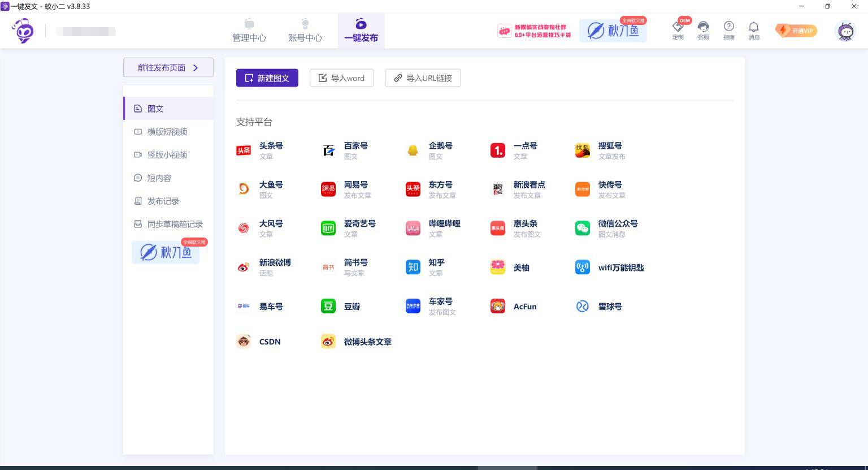Click the 一点号 red icon
The height and width of the screenshot is (470, 868).
coord(498,150)
